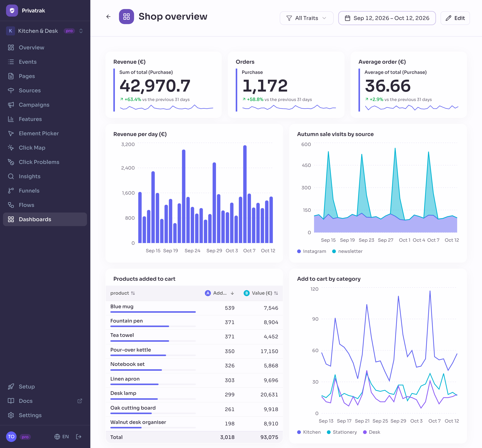This screenshot has height=448, width=482.
Task: Toggle instagram series in legend
Action: tap(312, 251)
